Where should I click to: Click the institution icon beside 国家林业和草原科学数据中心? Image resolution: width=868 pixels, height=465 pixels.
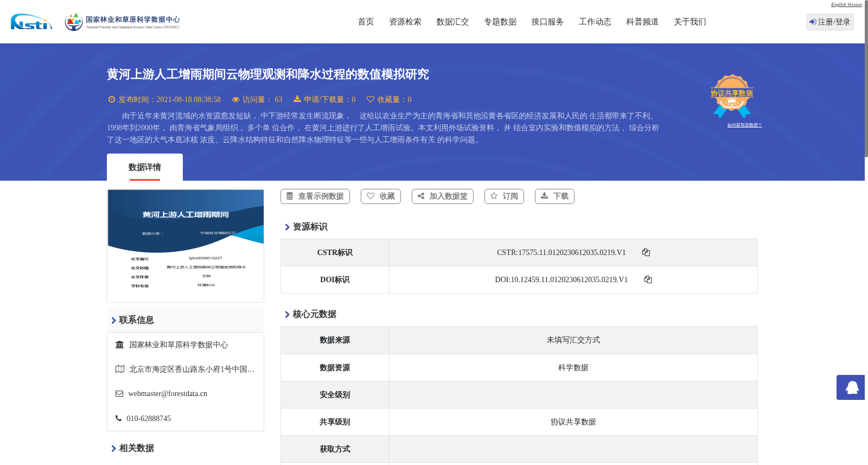click(x=120, y=345)
